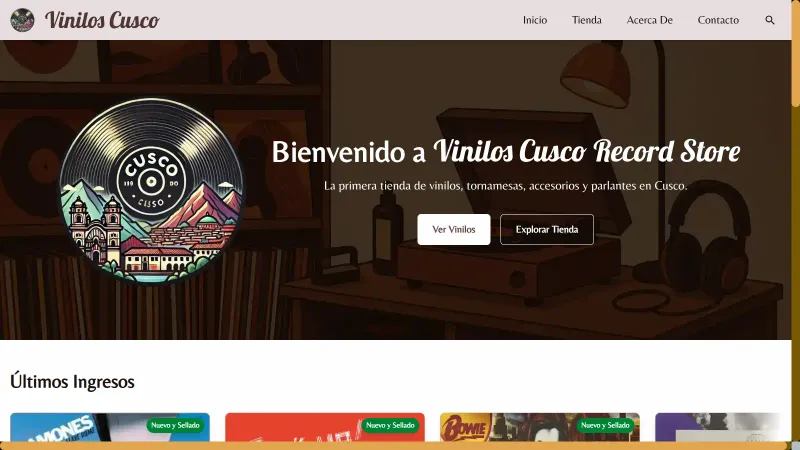Navigate to the Contacto page
Screen dimensions: 800x450
tap(718, 20)
